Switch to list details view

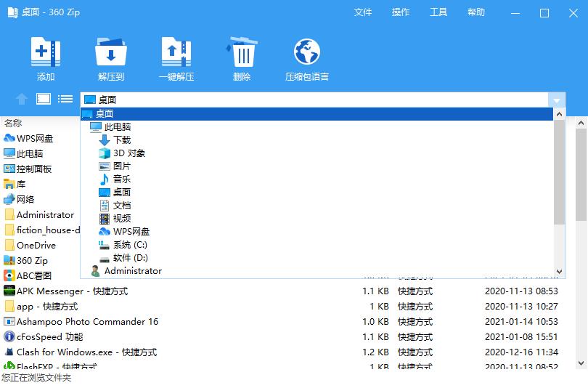(65, 99)
